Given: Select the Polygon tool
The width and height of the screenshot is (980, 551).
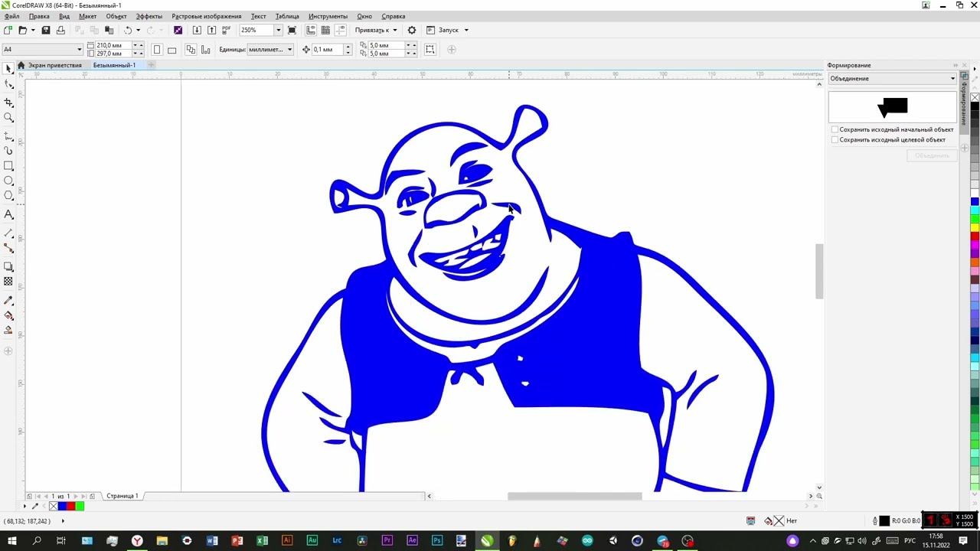Looking at the screenshot, I should point(8,196).
